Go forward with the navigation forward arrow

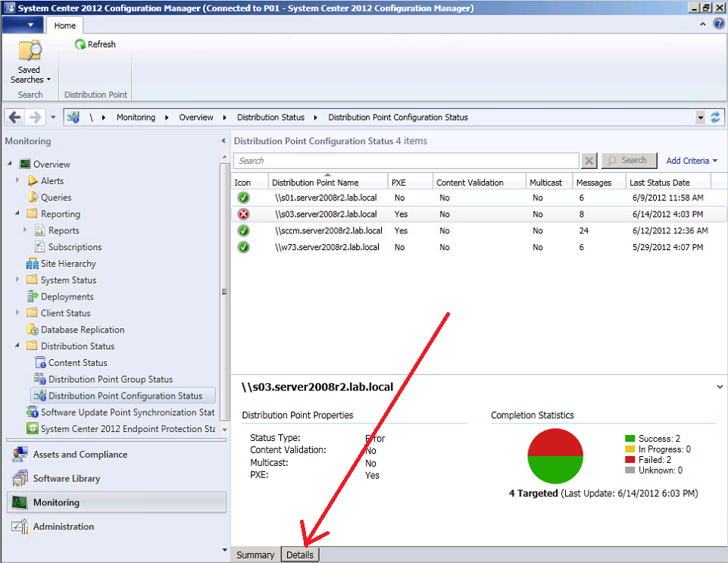coord(36,117)
